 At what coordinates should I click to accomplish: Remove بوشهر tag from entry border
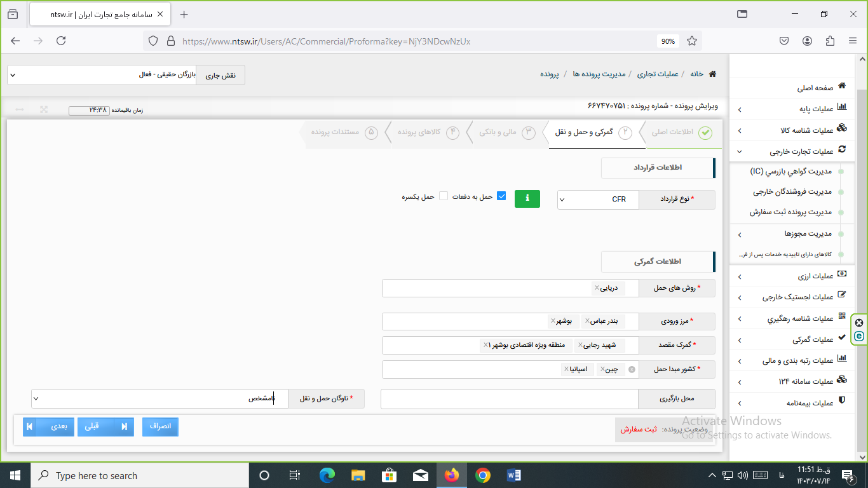(x=553, y=321)
